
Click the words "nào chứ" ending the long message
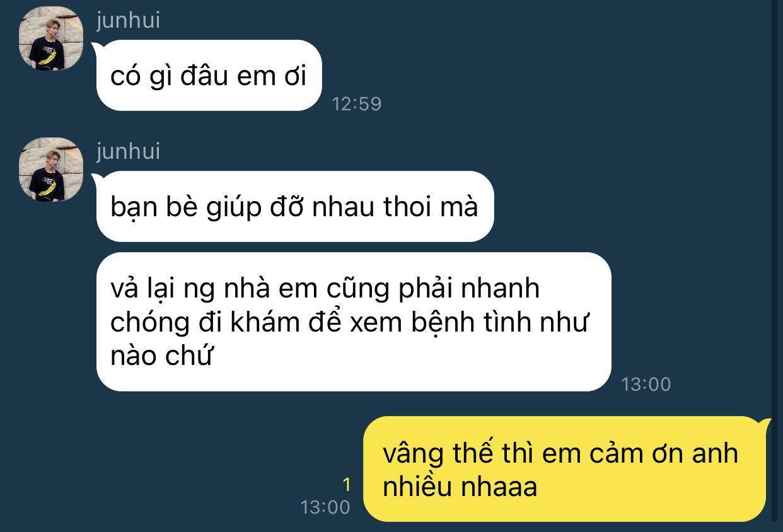coord(162,357)
